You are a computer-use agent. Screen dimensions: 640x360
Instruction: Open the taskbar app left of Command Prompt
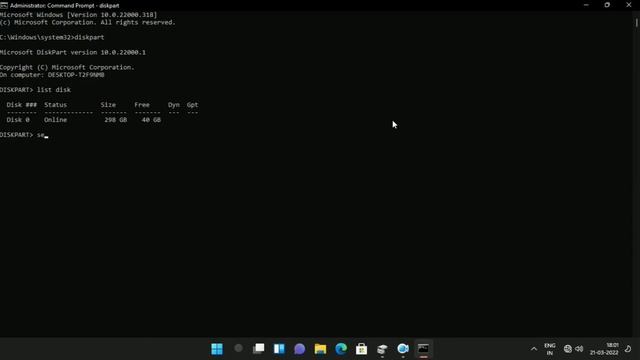[x=402, y=349]
